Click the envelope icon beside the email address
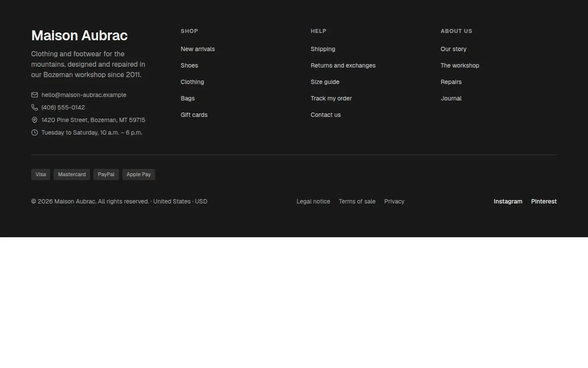 pyautogui.click(x=35, y=95)
